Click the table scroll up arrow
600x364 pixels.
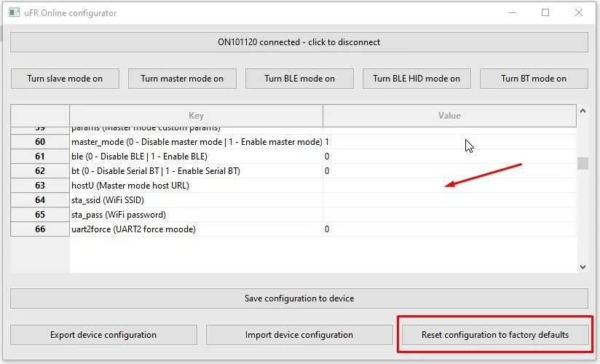click(x=583, y=111)
